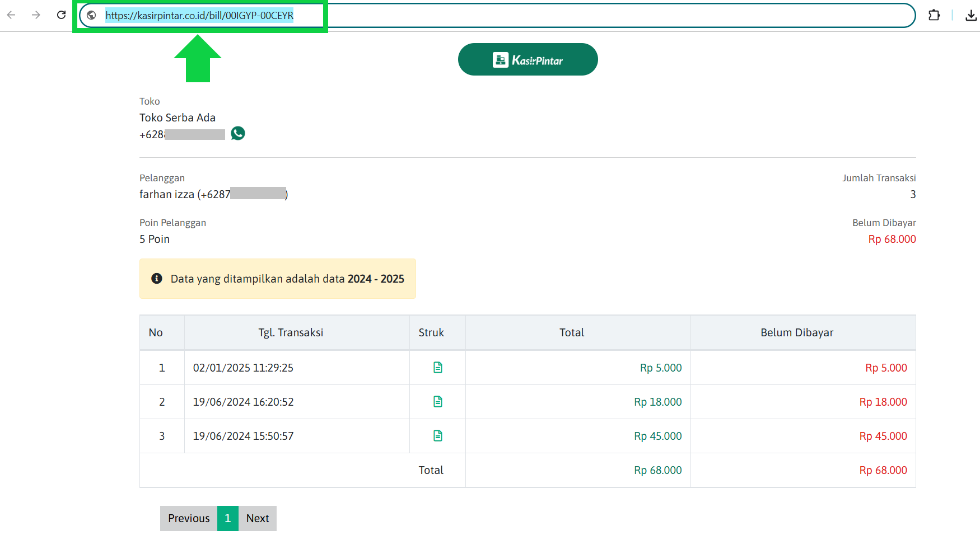Click the Belum Dibayar column header
Image resolution: width=980 pixels, height=540 pixels.
click(796, 332)
